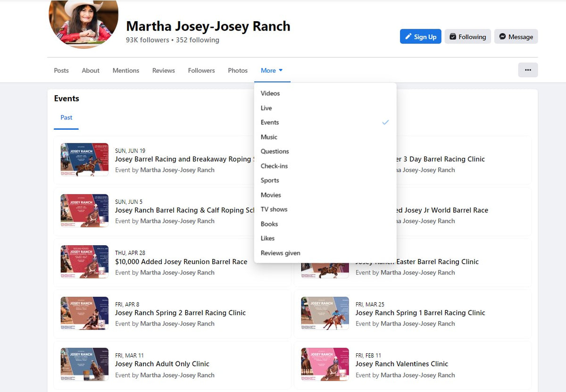566x392 pixels.
Task: Open the three-dots page options button
Action: [528, 70]
